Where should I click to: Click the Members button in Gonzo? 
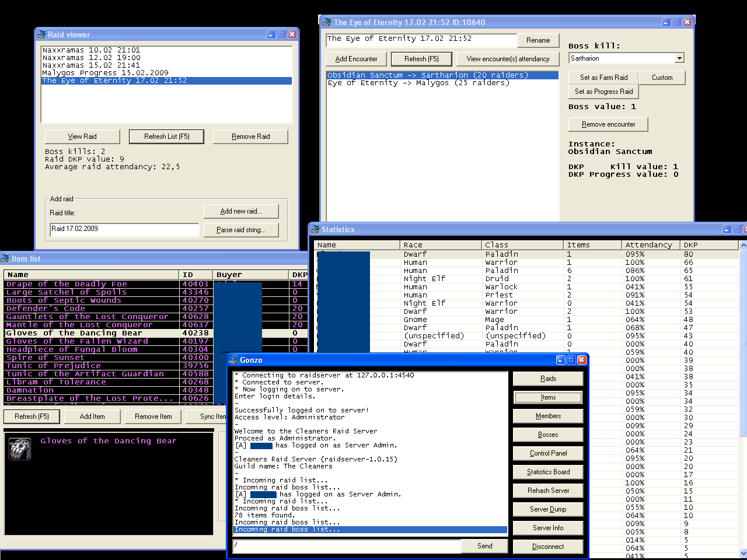tap(548, 416)
